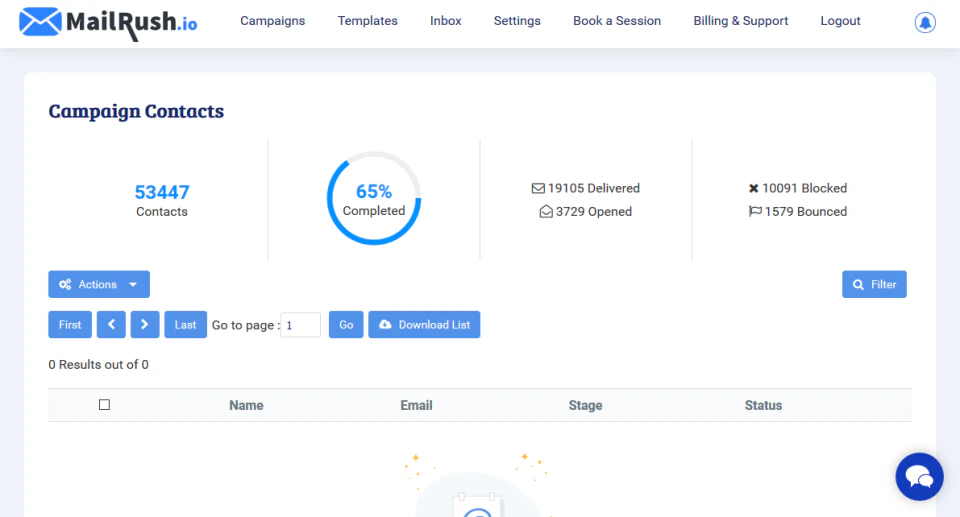960x517 pixels.
Task: Click the MailRush.io logo
Action: (x=108, y=23)
